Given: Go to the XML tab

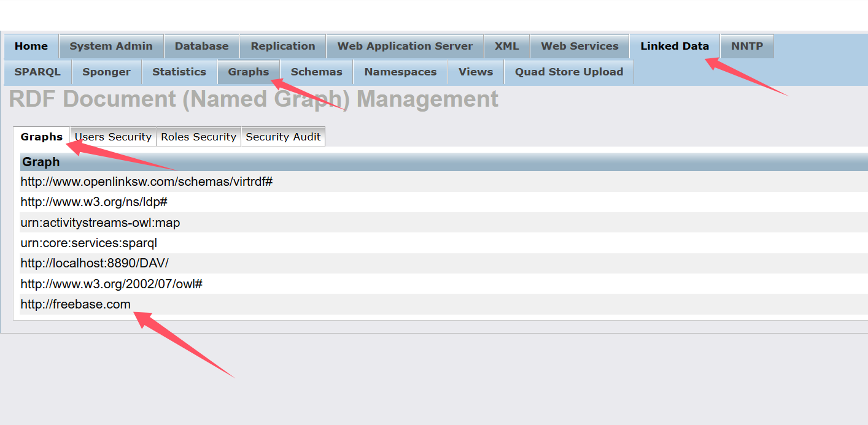Looking at the screenshot, I should point(507,46).
